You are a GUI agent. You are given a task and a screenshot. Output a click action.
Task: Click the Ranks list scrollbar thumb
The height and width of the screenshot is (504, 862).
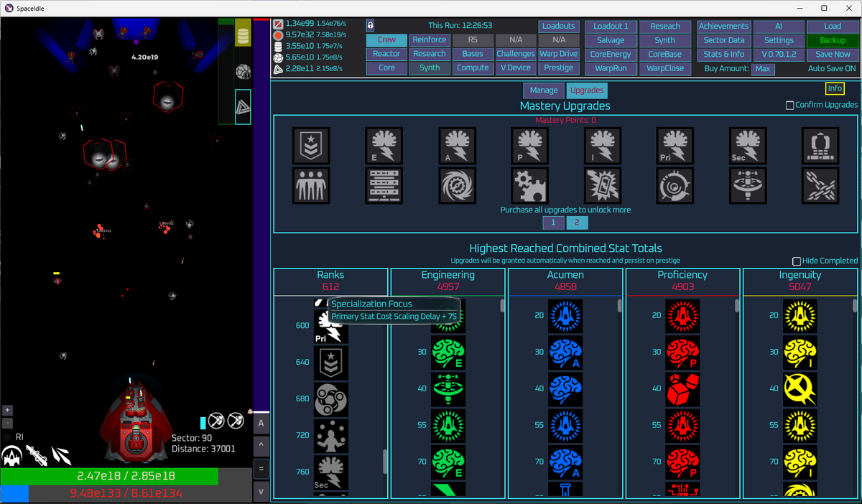pyautogui.click(x=385, y=462)
